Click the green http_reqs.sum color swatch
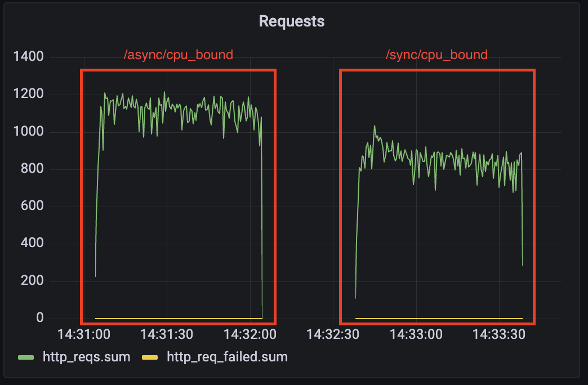 click(x=26, y=357)
